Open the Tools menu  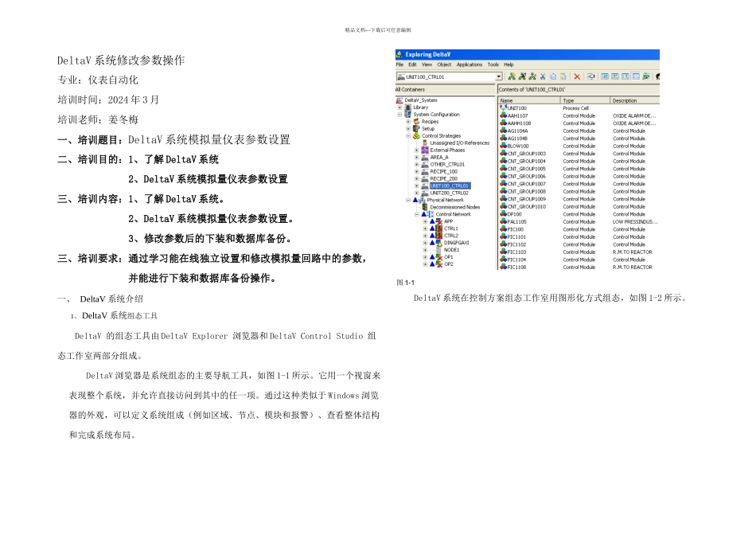[x=493, y=64]
